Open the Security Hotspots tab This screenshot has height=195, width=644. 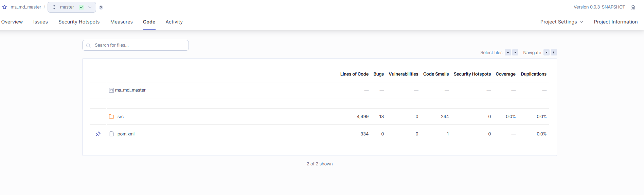(x=79, y=22)
